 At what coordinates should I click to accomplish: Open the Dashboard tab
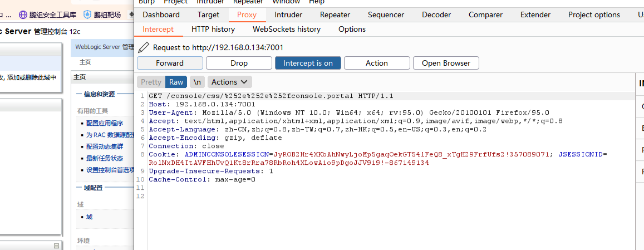click(161, 15)
